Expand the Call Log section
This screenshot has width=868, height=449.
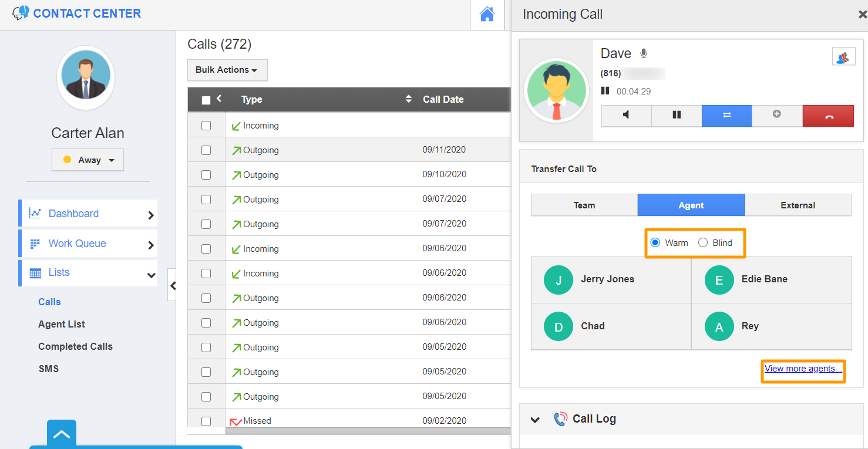535,419
